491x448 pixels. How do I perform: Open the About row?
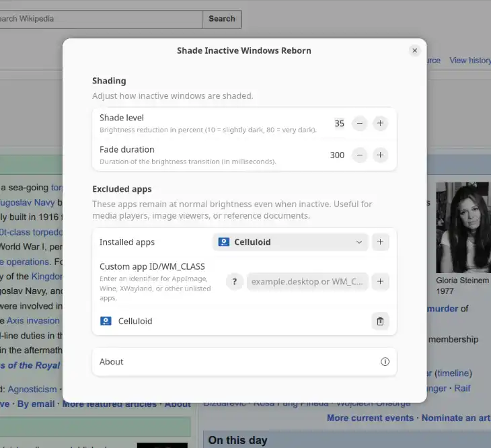pyautogui.click(x=244, y=362)
